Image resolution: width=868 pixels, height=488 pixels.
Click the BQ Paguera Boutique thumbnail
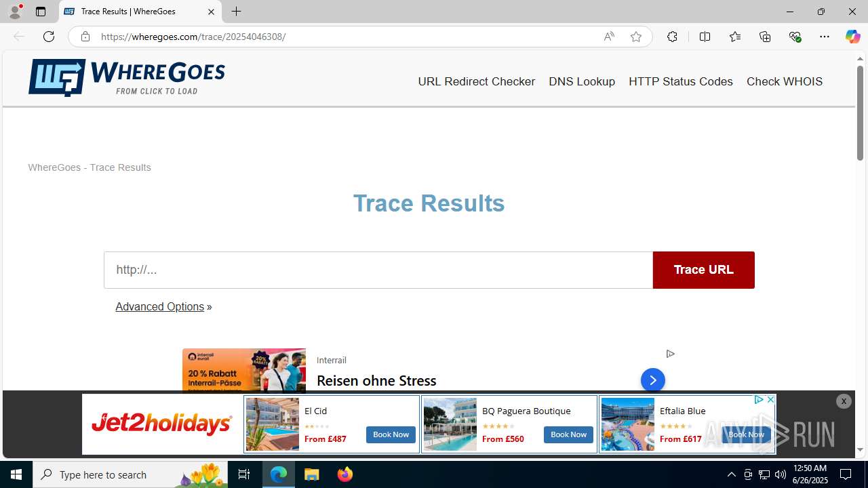pos(450,424)
